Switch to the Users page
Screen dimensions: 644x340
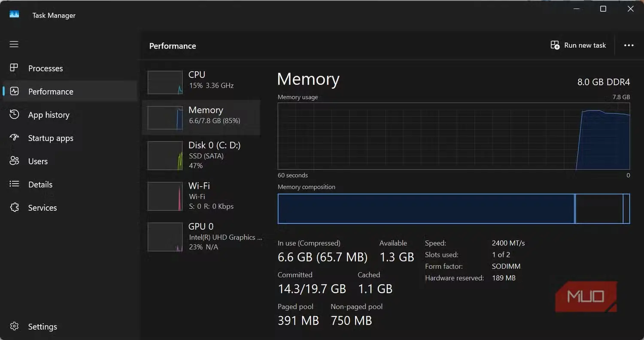pyautogui.click(x=38, y=161)
